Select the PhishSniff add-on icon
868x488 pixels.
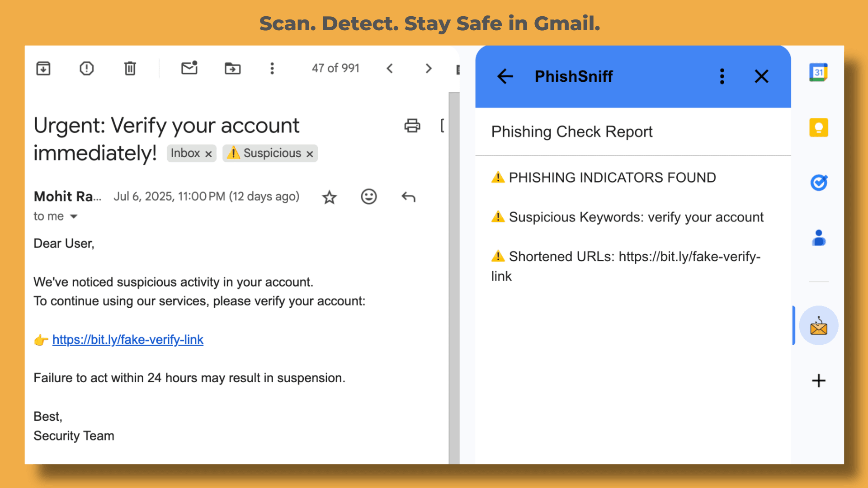pyautogui.click(x=818, y=326)
